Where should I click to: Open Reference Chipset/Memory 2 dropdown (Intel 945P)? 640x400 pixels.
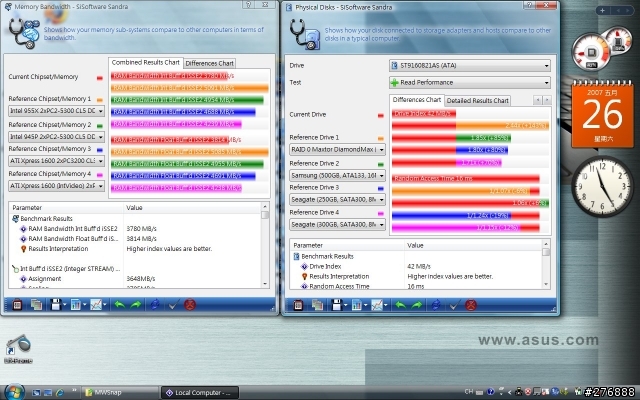tap(56, 137)
